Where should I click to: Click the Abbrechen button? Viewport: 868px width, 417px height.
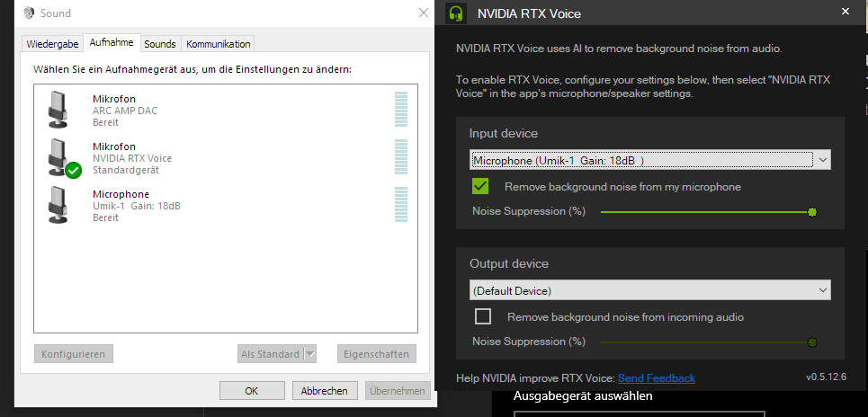(x=325, y=390)
